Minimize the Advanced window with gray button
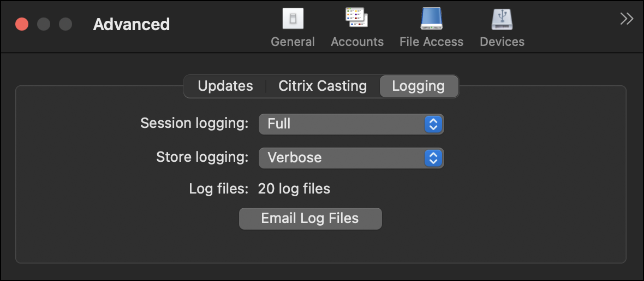This screenshot has height=281, width=644. click(44, 25)
